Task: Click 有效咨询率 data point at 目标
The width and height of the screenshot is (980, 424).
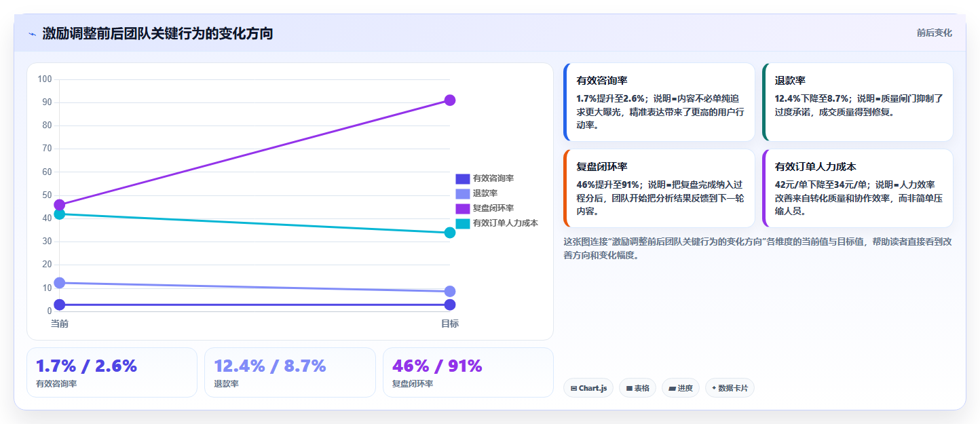Action: [449, 305]
